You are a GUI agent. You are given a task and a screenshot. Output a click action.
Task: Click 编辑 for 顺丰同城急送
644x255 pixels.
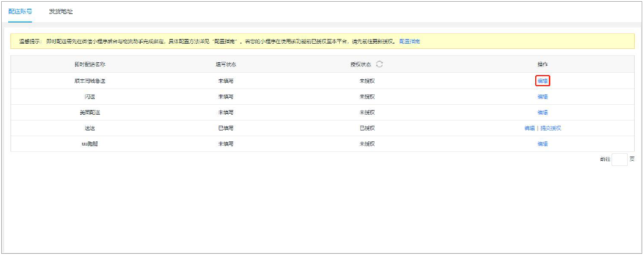[x=543, y=81]
